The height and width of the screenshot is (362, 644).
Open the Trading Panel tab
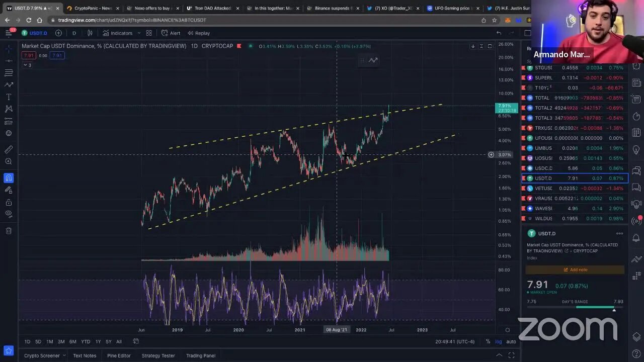pos(201,355)
